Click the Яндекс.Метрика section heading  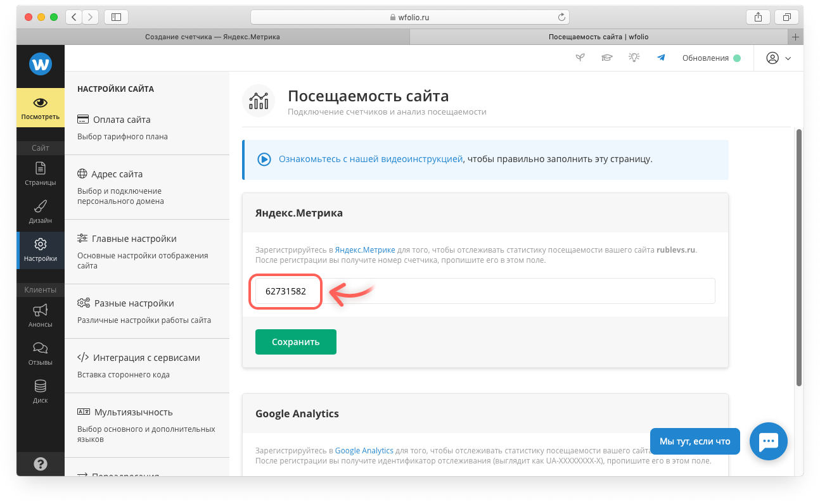pyautogui.click(x=299, y=213)
